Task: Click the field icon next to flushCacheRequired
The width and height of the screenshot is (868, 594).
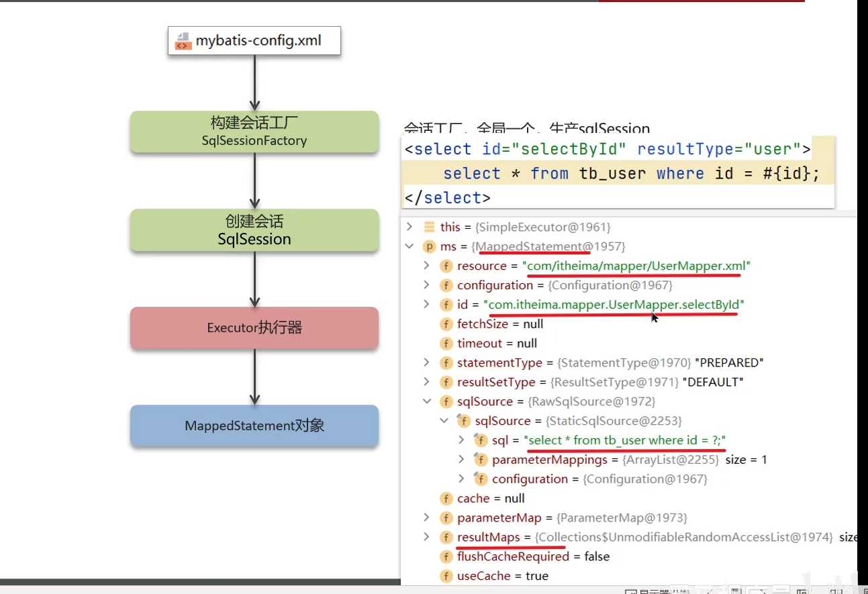Action: tap(446, 556)
